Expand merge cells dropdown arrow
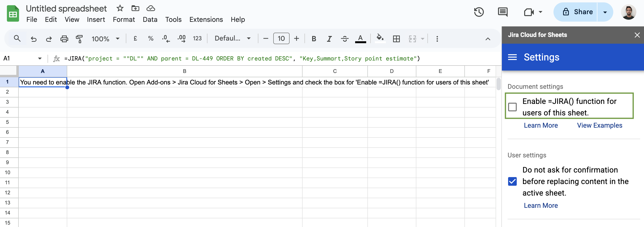The height and width of the screenshot is (227, 644). click(423, 39)
